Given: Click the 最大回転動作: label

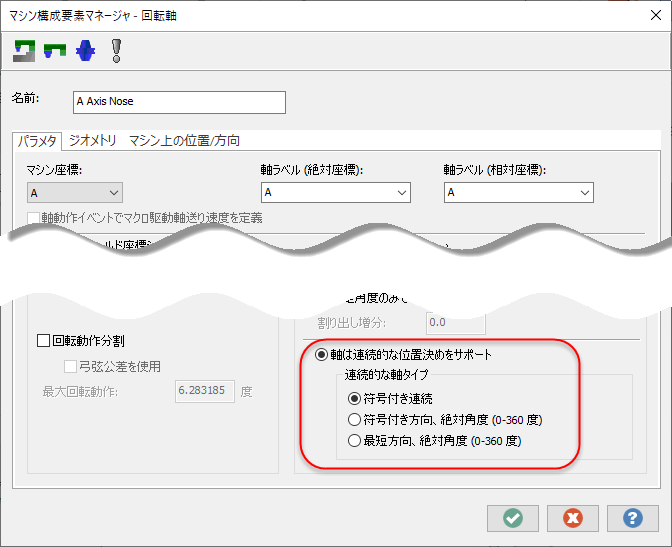Looking at the screenshot, I should coord(80,392).
